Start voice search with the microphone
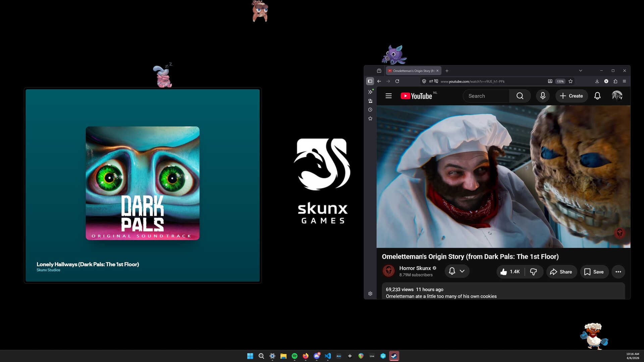Image resolution: width=644 pixels, height=362 pixels. [543, 96]
